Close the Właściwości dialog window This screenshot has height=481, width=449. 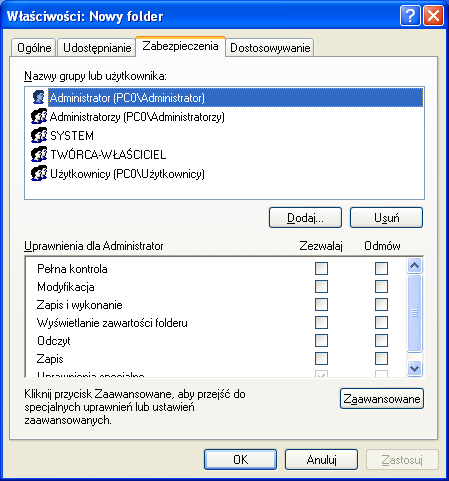[x=433, y=16]
